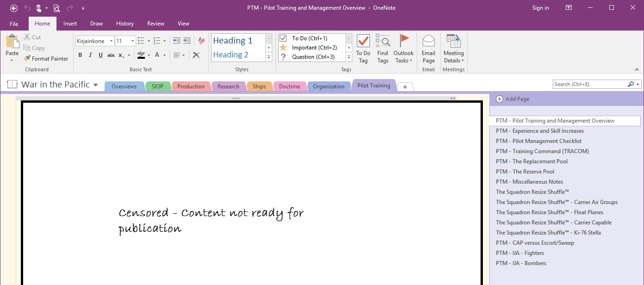Apply font color

click(x=157, y=55)
